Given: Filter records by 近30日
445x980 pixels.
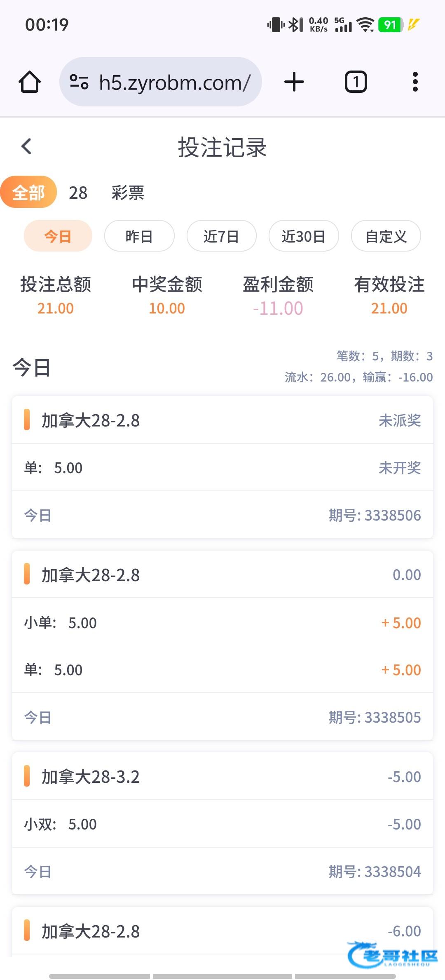Looking at the screenshot, I should (x=304, y=236).
